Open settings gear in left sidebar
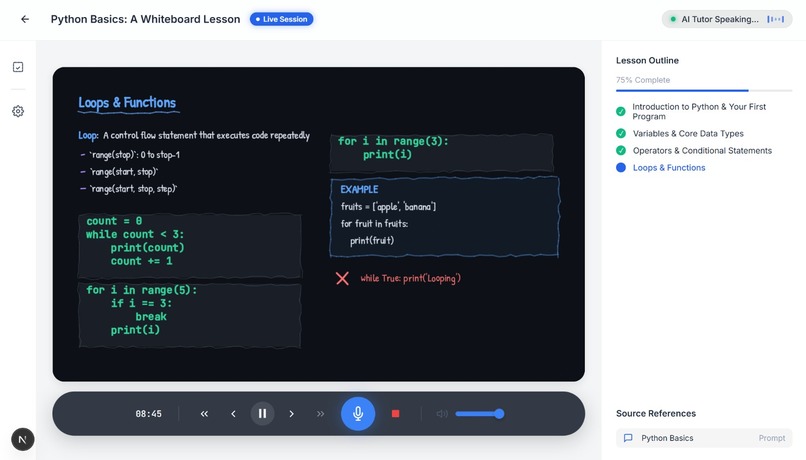Screen dimensions: 806x460 click(x=18, y=111)
